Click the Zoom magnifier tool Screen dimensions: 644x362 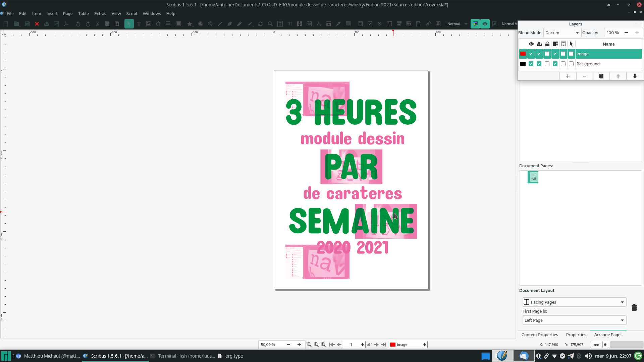click(270, 24)
